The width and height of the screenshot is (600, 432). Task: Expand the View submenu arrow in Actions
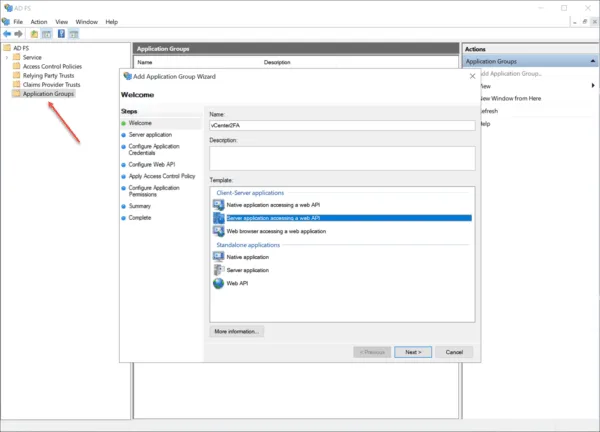[x=593, y=86]
